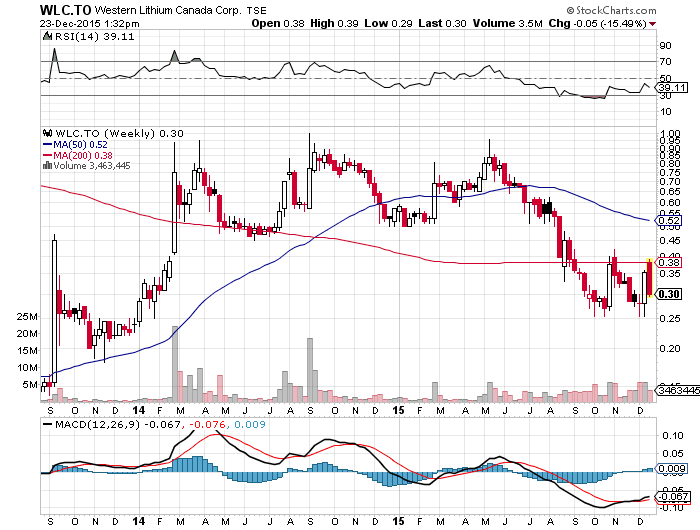Click the red 0.38 MA(200) axis label
This screenshot has width=700, height=530.
coord(669,263)
